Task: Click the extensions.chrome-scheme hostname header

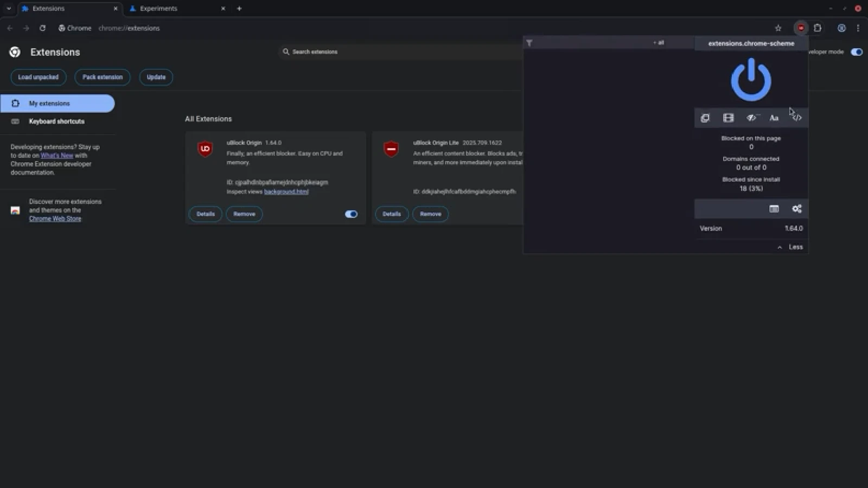Action: 751,43
